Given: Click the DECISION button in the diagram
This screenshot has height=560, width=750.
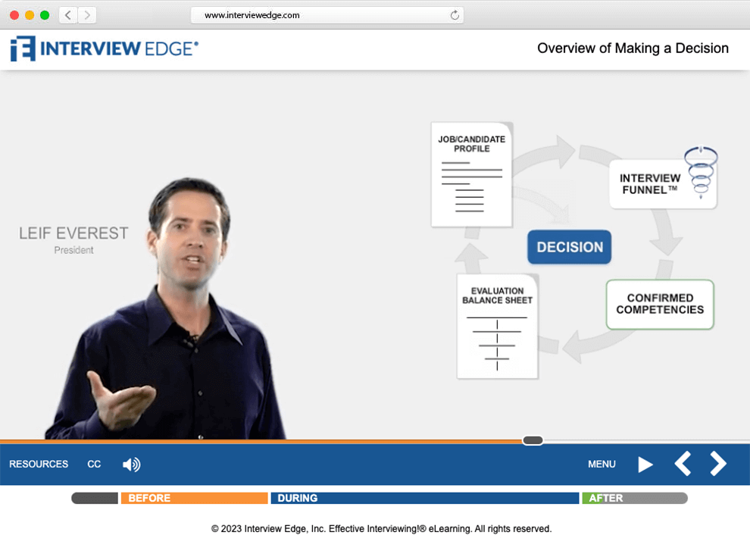Looking at the screenshot, I should pyautogui.click(x=569, y=247).
